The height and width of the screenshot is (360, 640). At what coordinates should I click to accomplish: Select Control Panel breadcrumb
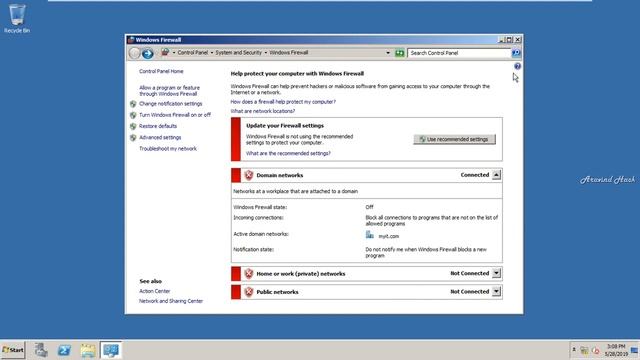click(193, 53)
